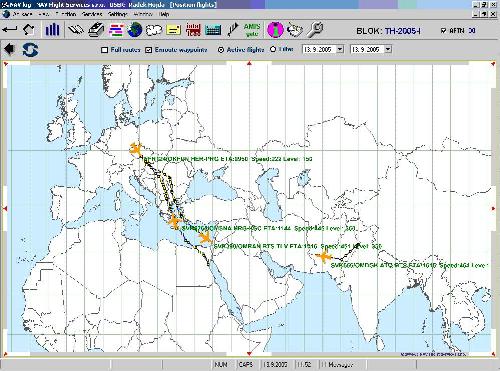Click the aircraft marker near Prague

pyautogui.click(x=136, y=149)
